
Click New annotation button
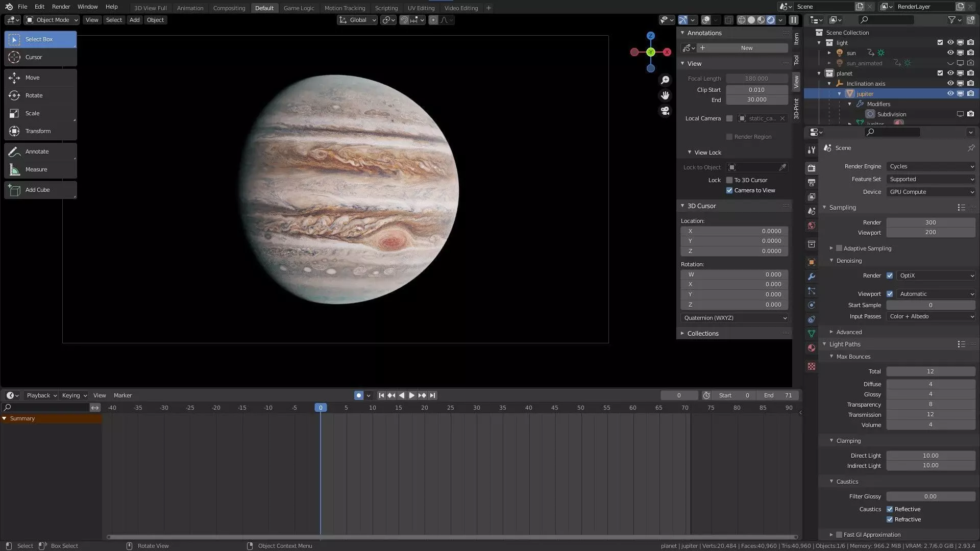pyautogui.click(x=747, y=48)
